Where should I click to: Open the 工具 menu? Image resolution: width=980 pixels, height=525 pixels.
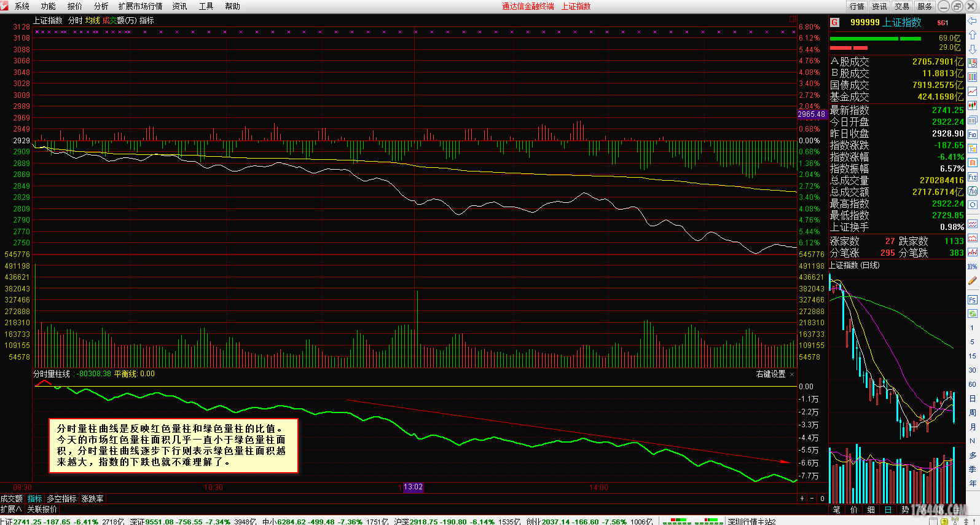[206, 6]
